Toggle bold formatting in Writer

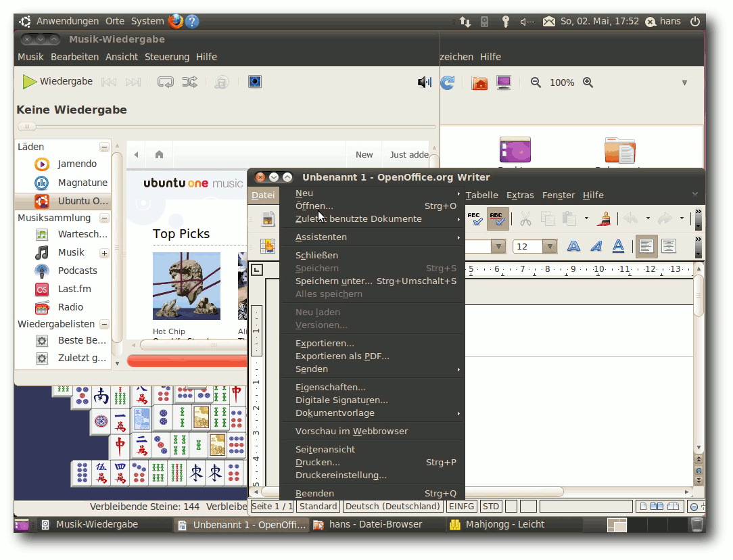[573, 246]
